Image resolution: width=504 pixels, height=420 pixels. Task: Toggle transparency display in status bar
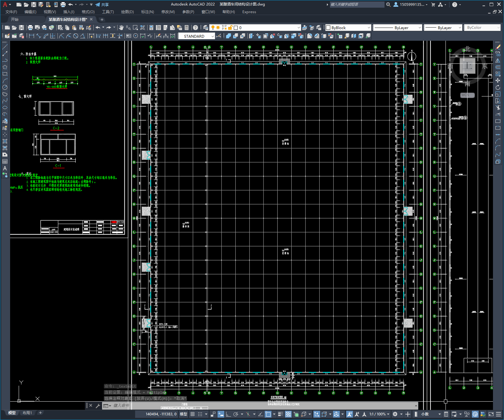288,414
